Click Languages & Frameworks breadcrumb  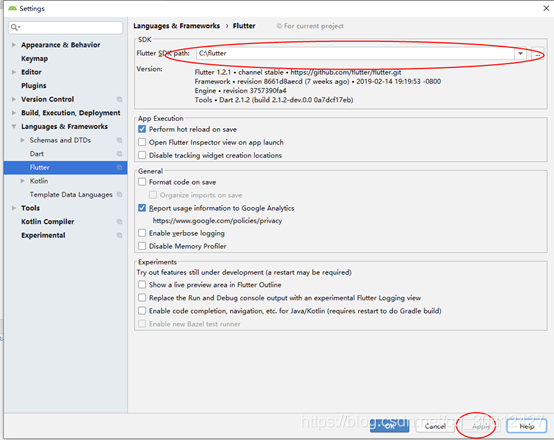pos(176,26)
